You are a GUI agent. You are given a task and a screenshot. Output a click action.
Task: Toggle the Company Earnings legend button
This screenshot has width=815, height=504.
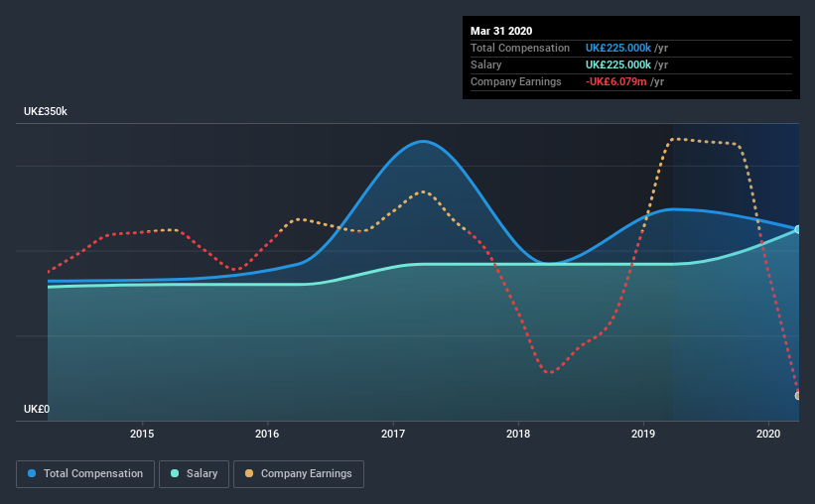[299, 474]
